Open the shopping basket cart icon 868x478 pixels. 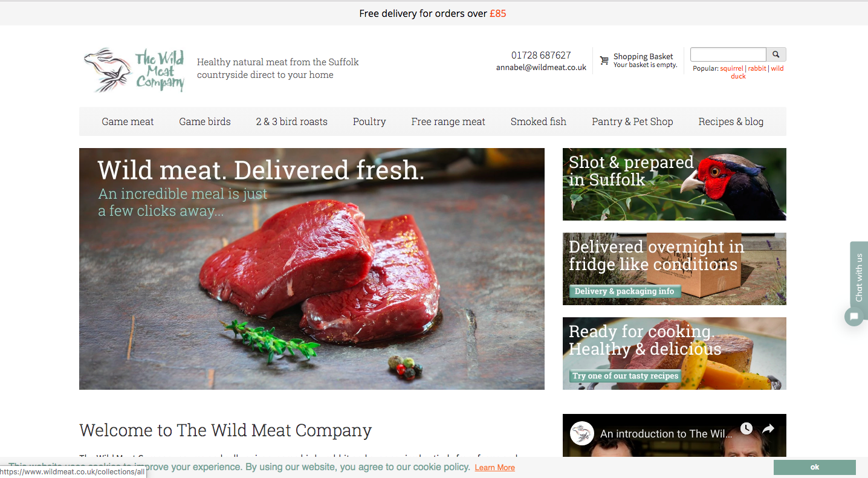[x=604, y=60]
